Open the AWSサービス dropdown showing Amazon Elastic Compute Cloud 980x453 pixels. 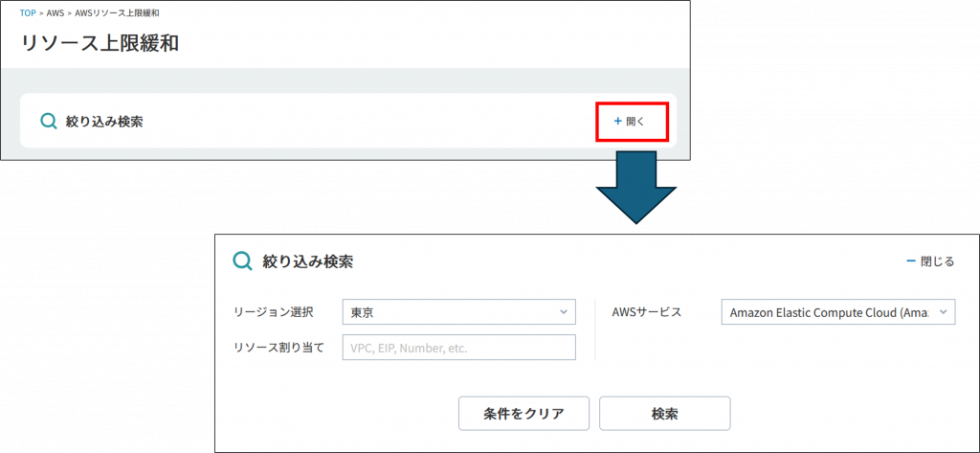point(837,312)
